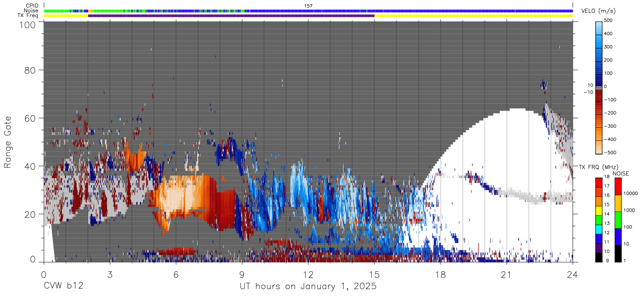Click the 6 hour tick on UT axis

click(176, 274)
